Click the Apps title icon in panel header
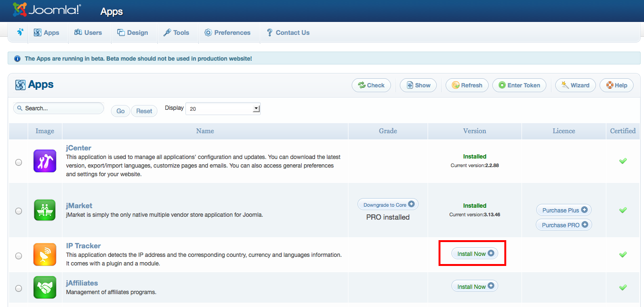 coord(20,85)
